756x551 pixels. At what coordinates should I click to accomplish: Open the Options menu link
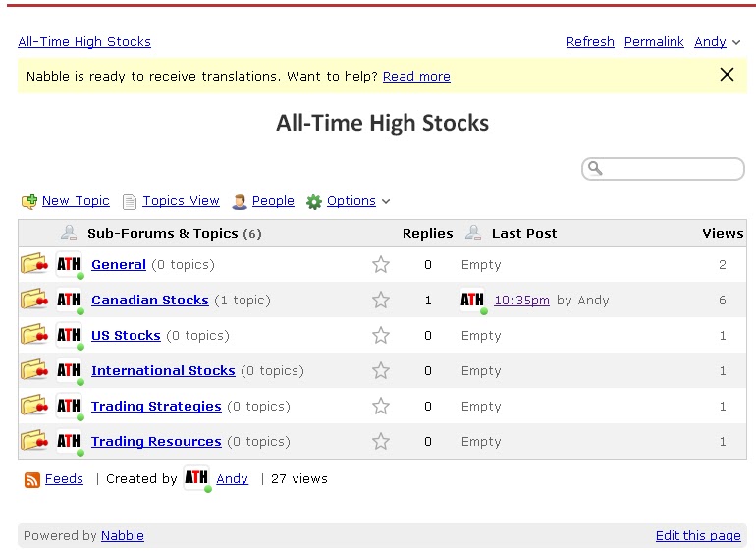point(351,200)
